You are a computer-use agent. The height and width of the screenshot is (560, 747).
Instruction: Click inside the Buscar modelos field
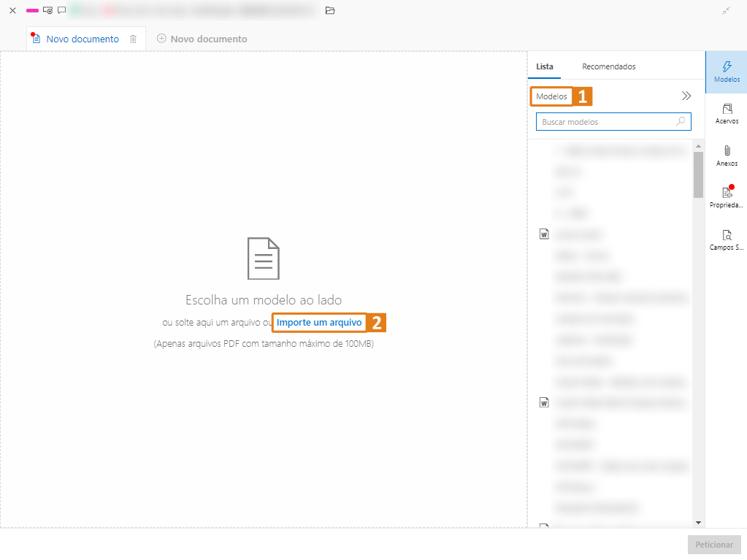click(x=605, y=122)
